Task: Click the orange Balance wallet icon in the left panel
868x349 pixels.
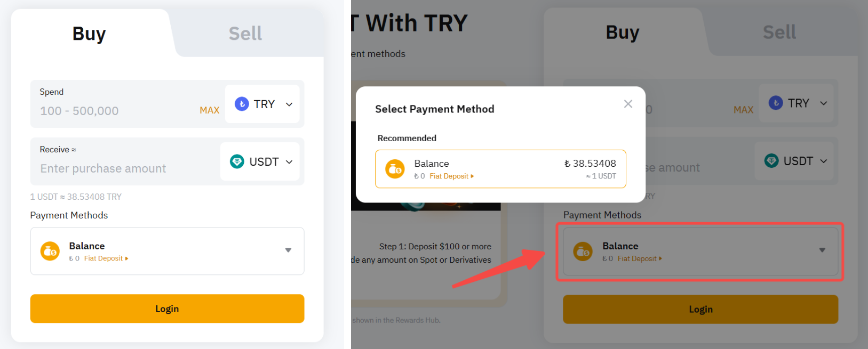Action: pyautogui.click(x=50, y=251)
